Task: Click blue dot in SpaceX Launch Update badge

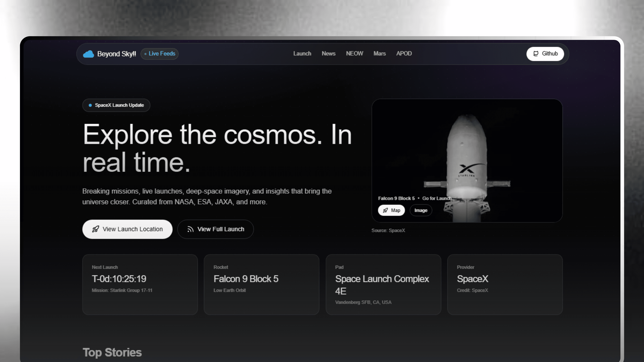Action: point(90,105)
